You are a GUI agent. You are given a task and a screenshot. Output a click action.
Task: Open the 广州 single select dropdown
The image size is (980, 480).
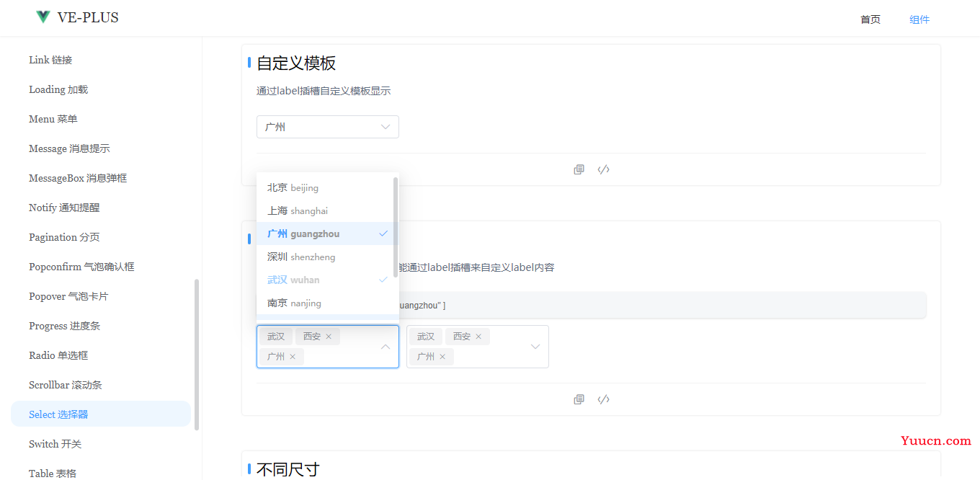[328, 127]
